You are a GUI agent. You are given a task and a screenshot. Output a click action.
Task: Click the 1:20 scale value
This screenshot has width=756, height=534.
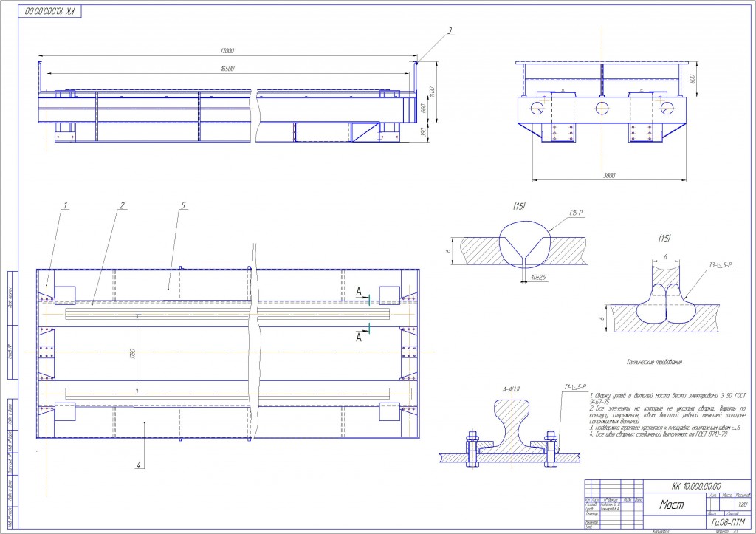pos(743,504)
